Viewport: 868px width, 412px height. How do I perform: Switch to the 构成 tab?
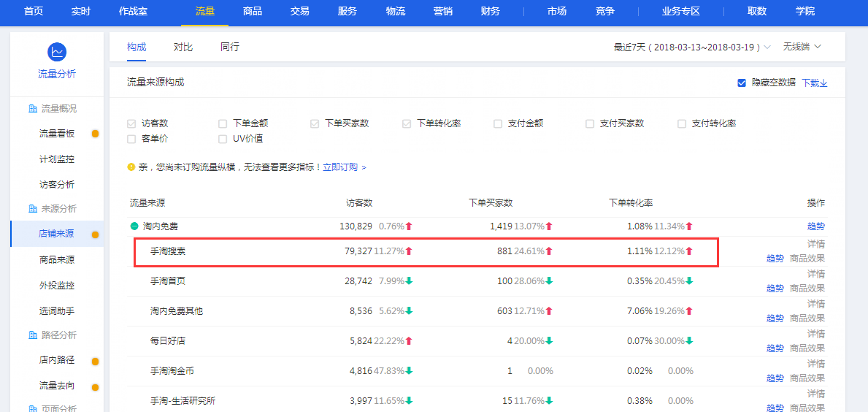[x=137, y=47]
